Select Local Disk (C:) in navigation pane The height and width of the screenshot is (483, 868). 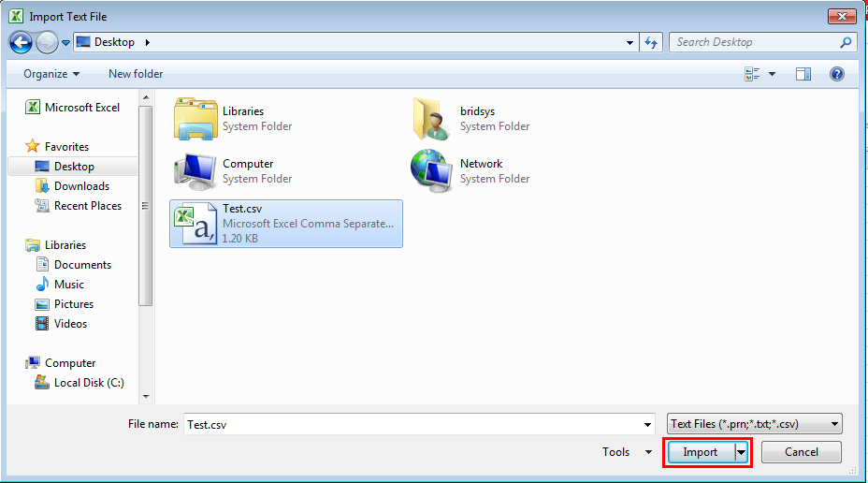[x=89, y=383]
